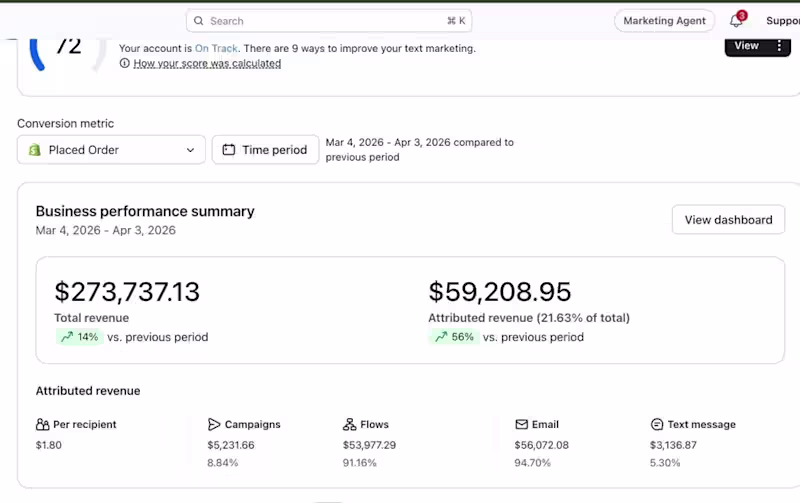Click the trend arrow next to 56%
Screen dimensions: 800x503
[441, 337]
